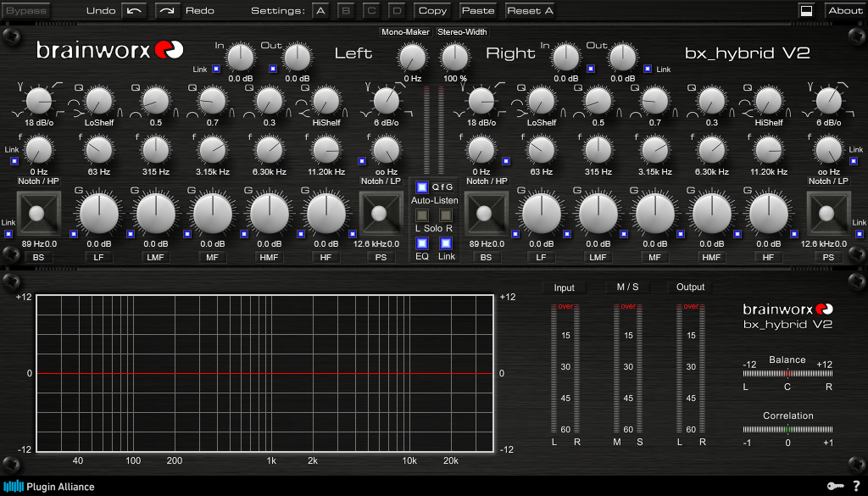Click the Right LMF band label
The width and height of the screenshot is (868, 496).
pyautogui.click(x=598, y=258)
